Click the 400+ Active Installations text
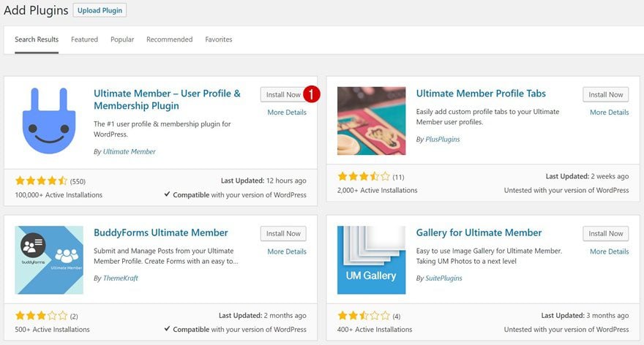 point(375,330)
